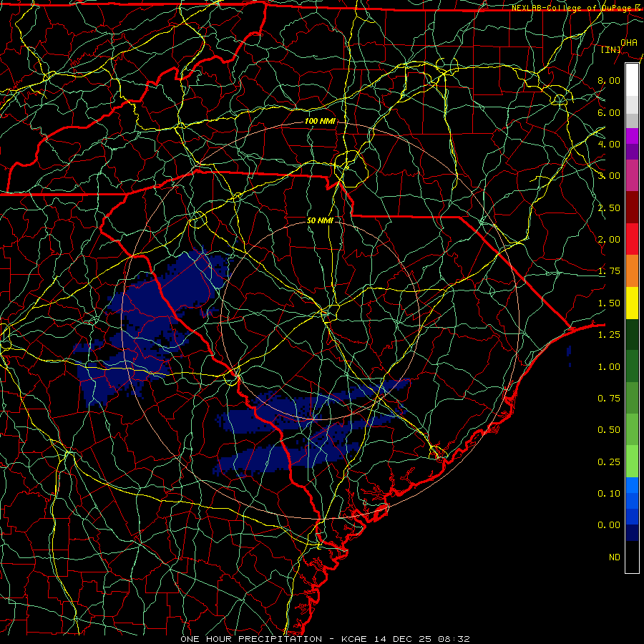Click the bright green 0.25 legend swatch
Screen dimensions: 644x644
tap(632, 462)
